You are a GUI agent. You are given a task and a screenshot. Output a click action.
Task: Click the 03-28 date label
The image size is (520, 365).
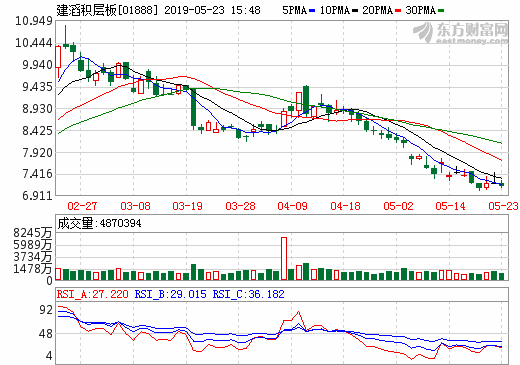(240, 206)
